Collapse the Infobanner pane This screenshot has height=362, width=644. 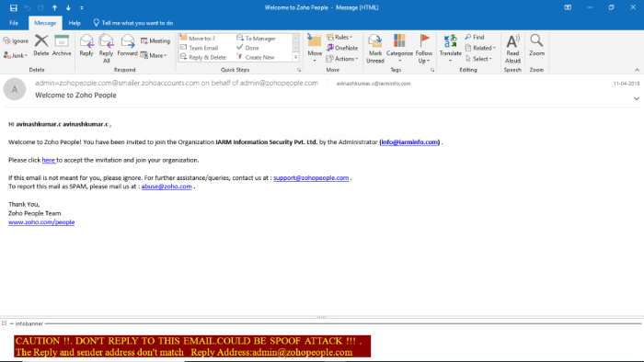4,323
